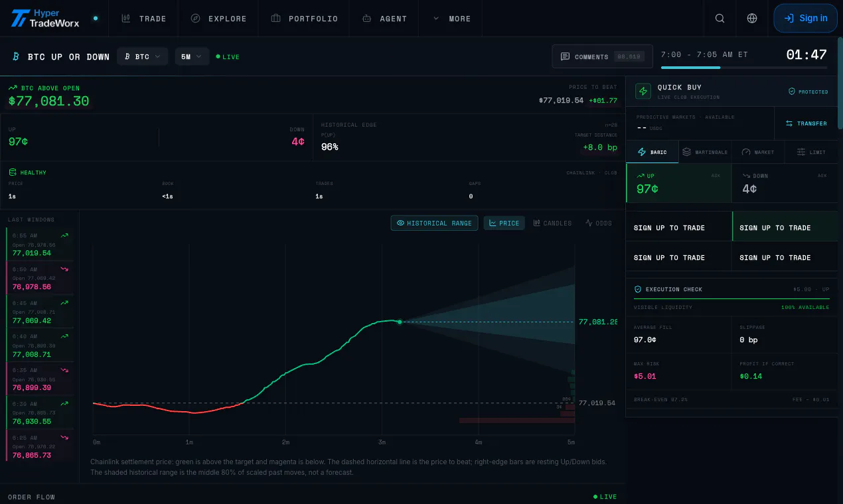
Task: Click highlighted green Sign Up To Trade button
Action: pos(785,227)
